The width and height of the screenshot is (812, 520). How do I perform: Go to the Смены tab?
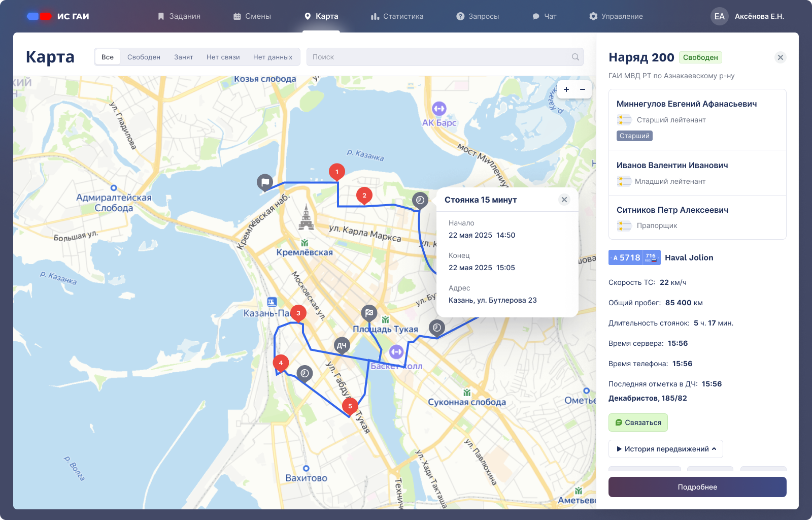[252, 16]
